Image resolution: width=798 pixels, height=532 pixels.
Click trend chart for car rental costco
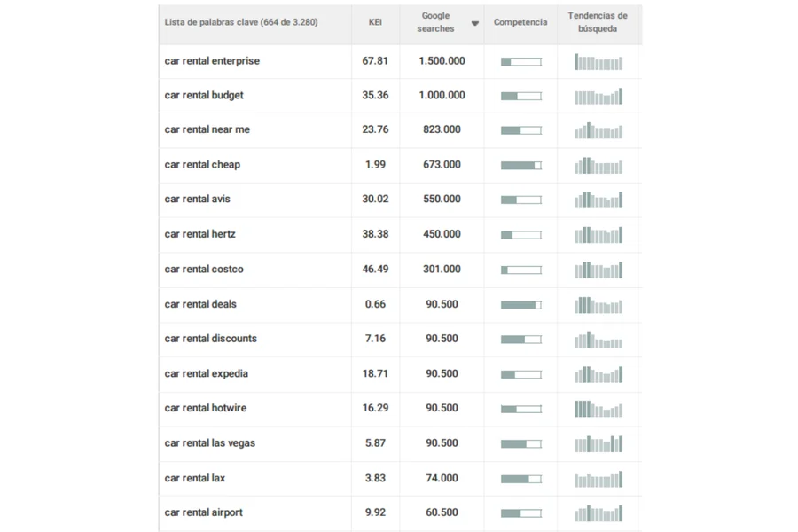tap(598, 270)
